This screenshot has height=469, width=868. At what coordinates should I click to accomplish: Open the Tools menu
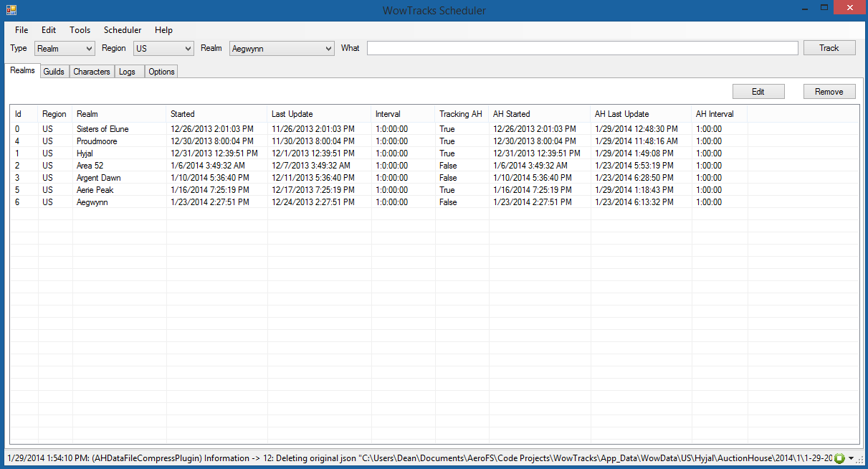(80, 30)
